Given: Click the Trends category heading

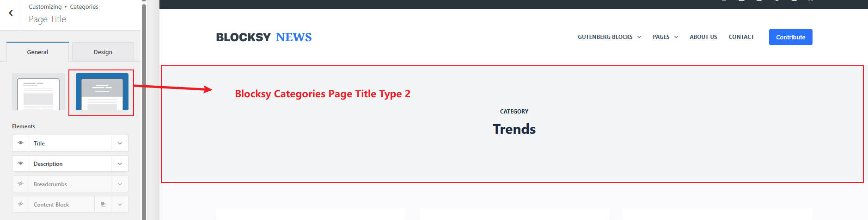Looking at the screenshot, I should 514,129.
